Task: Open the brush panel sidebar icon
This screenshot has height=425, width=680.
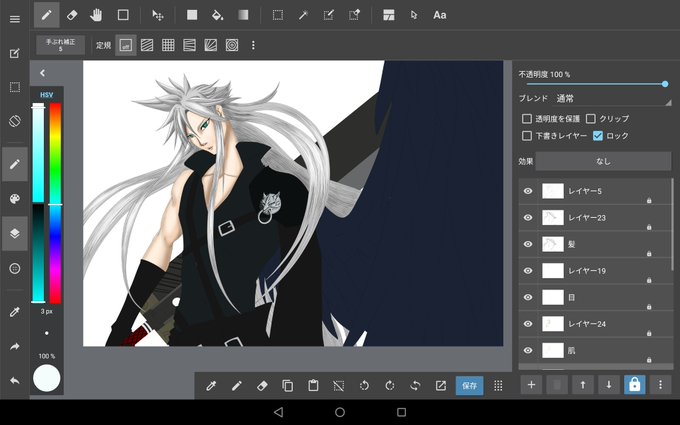Action: (x=15, y=164)
